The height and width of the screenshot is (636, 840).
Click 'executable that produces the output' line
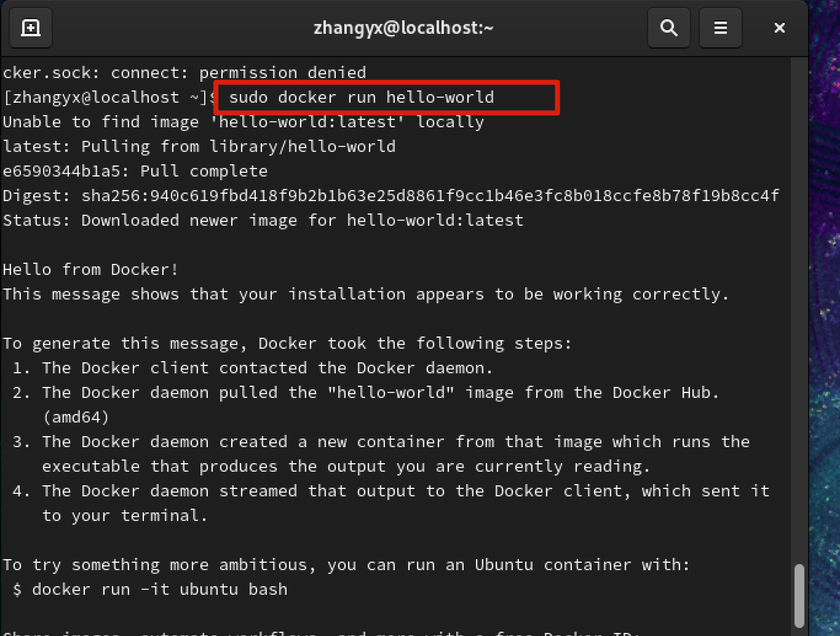[346, 466]
